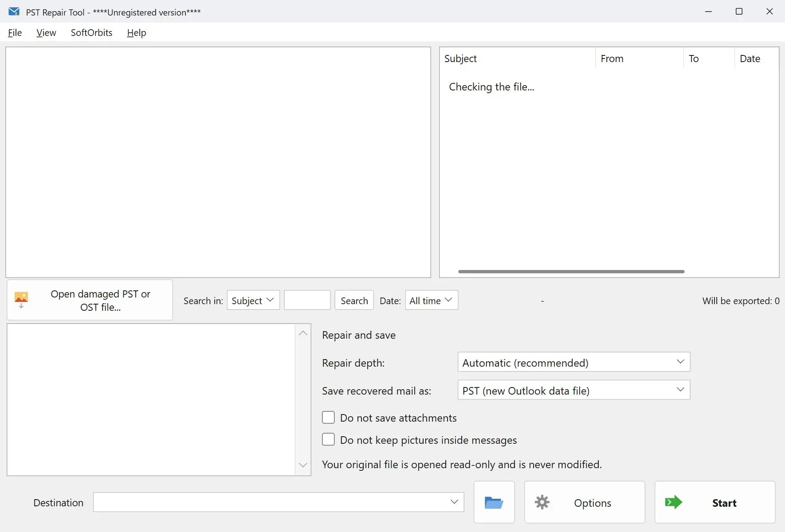
Task: Sort by the From column header
Action: [x=639, y=59]
